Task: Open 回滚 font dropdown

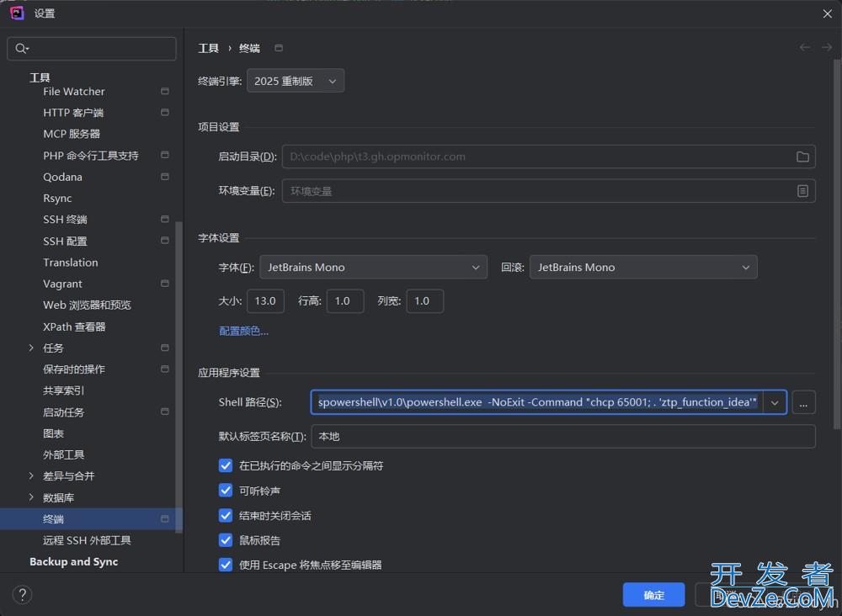Action: 643,268
